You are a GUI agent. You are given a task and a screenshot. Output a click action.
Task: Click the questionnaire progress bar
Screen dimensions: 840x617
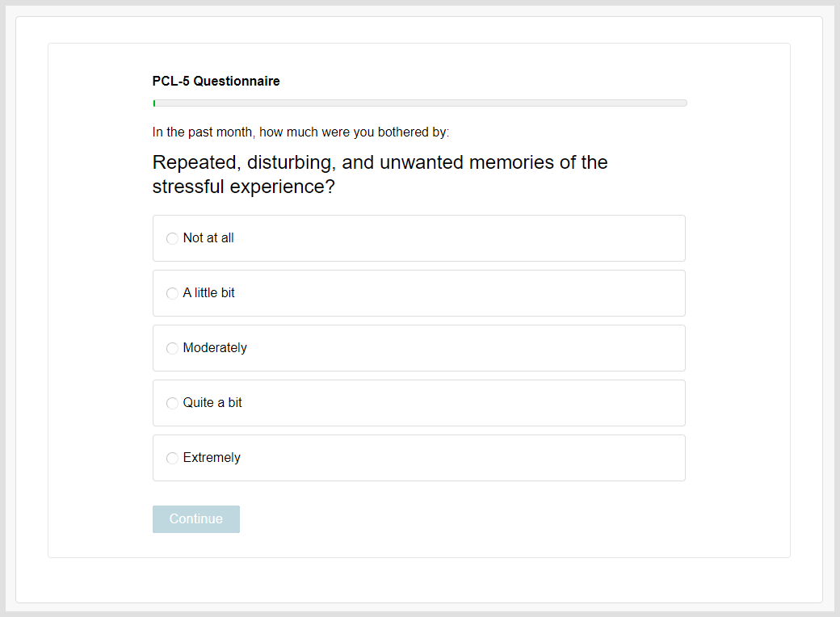click(419, 103)
